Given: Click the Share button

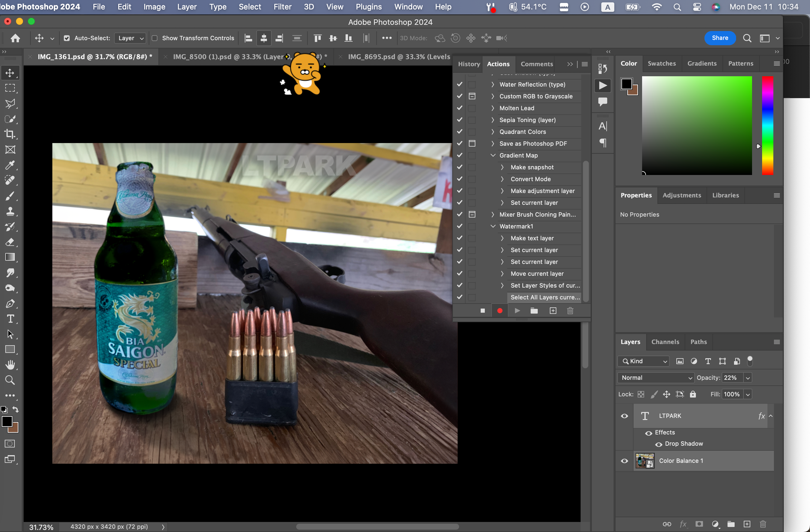Looking at the screenshot, I should point(720,38).
